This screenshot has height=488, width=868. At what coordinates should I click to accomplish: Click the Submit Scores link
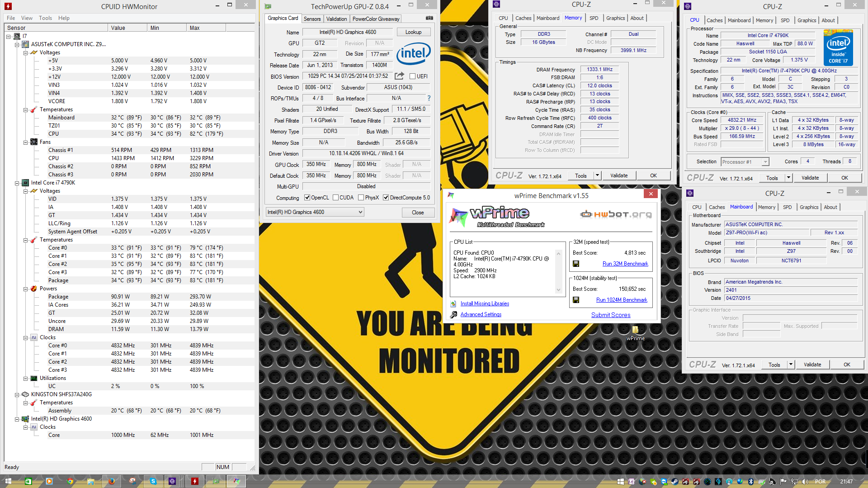(611, 315)
